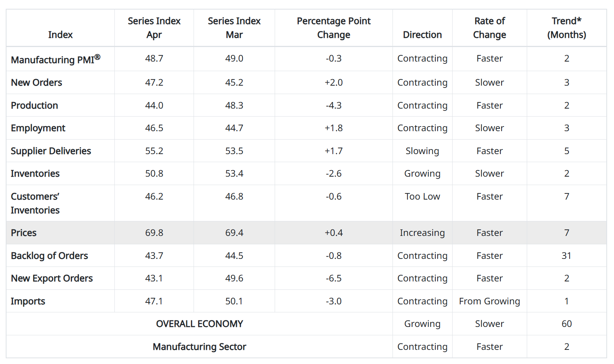Click the Trend (Months) column header

pos(567,28)
